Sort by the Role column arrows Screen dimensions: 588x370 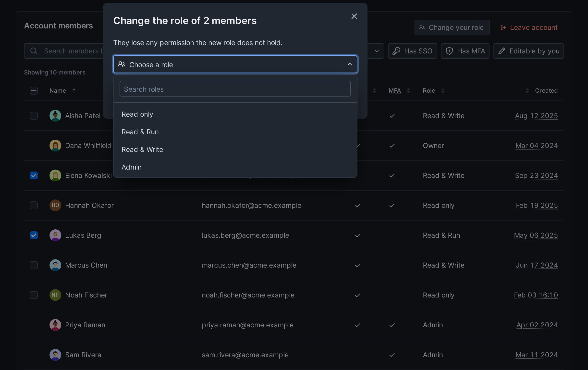(x=443, y=91)
